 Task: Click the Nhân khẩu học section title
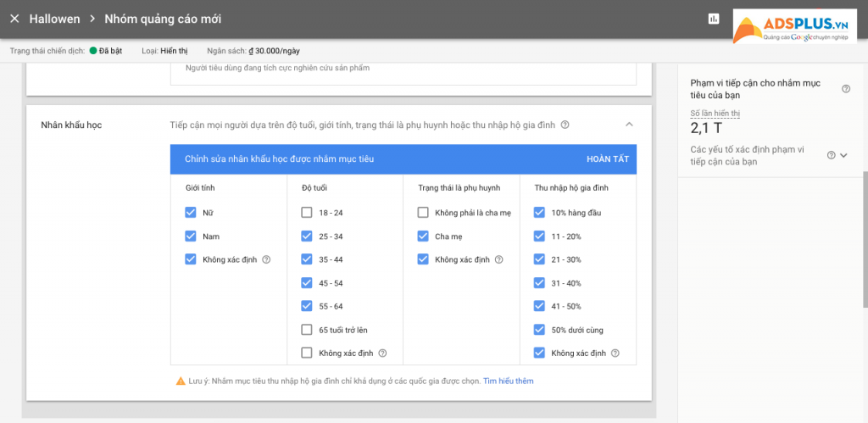71,125
